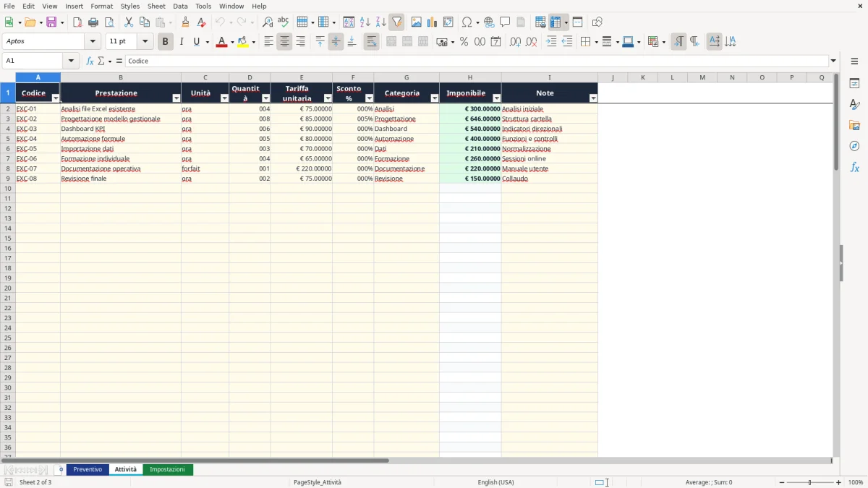868x488 pixels.
Task: Add decimal place icon
Action: tap(515, 42)
